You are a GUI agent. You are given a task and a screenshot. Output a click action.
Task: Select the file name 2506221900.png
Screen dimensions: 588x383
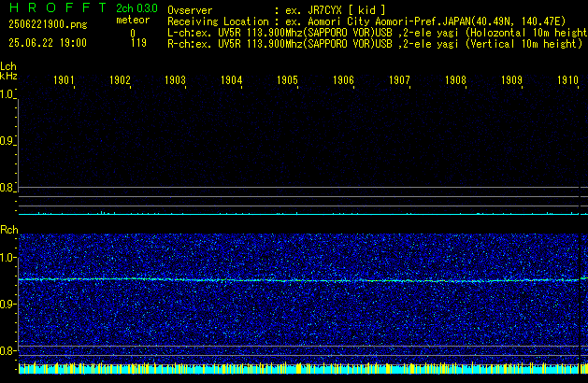(48, 24)
